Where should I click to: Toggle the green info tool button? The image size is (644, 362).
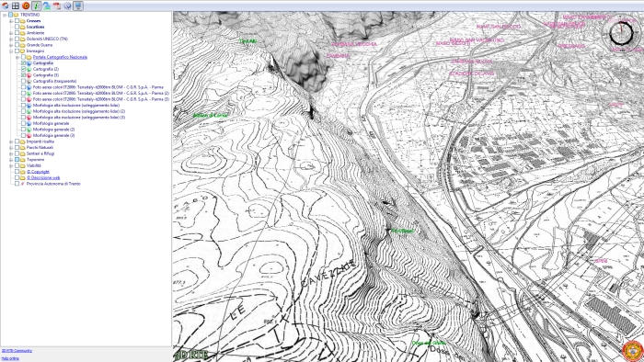tap(37, 6)
